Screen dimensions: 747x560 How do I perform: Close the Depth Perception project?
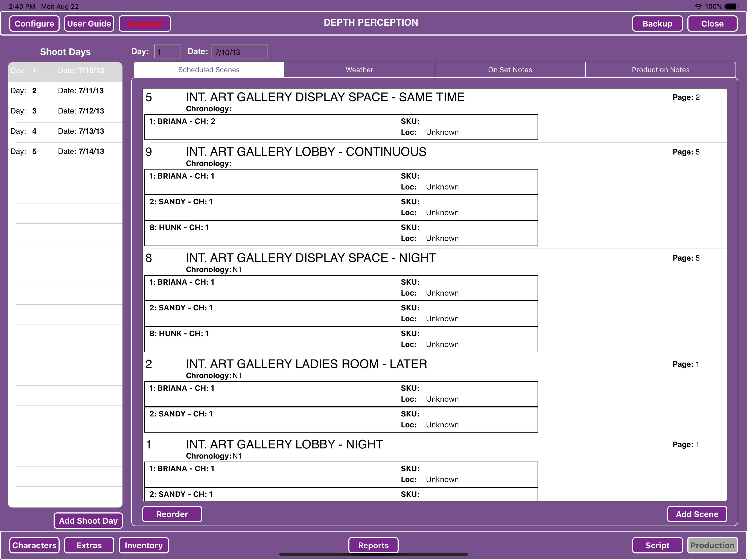tap(712, 24)
